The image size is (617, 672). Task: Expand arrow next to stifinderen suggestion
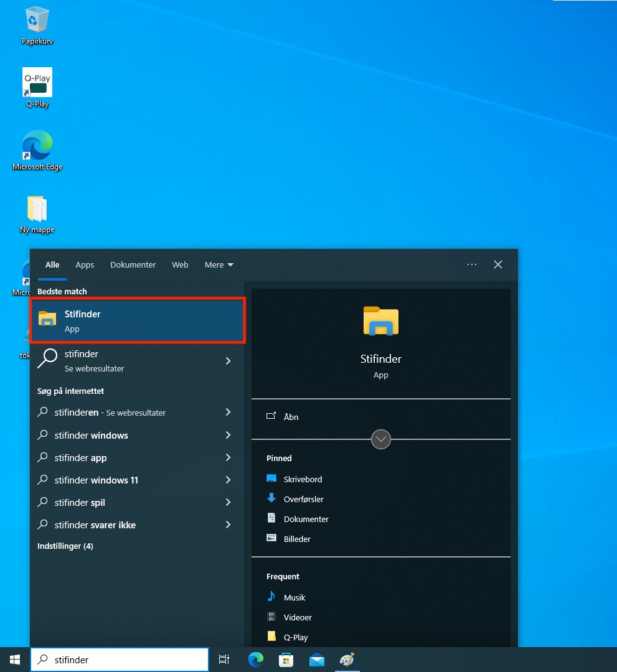pos(228,413)
